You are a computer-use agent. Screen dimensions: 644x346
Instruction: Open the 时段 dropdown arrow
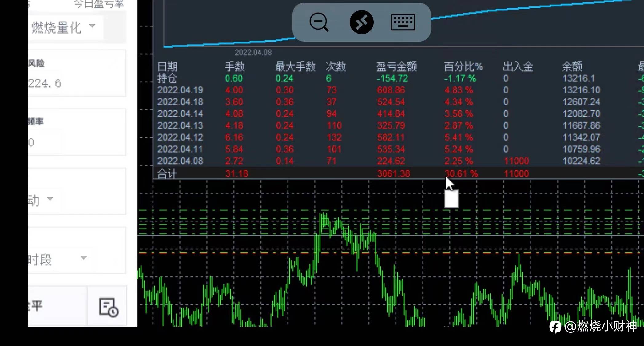tap(84, 258)
